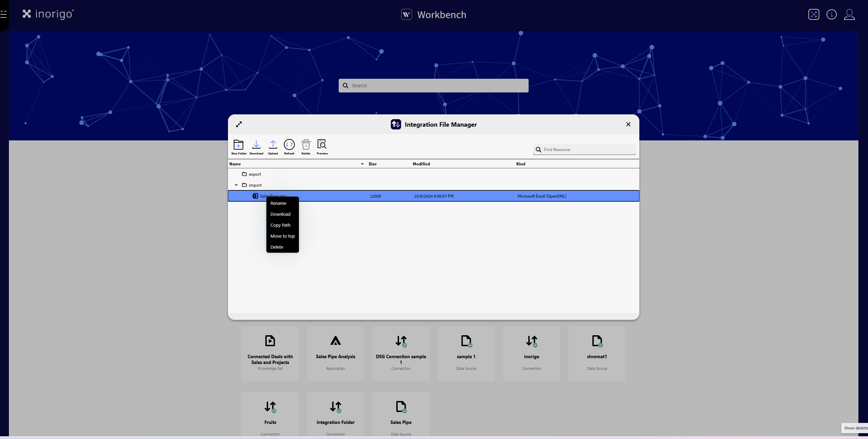Select the export folder
Viewport: 868px width, 439px height.
pos(255,174)
